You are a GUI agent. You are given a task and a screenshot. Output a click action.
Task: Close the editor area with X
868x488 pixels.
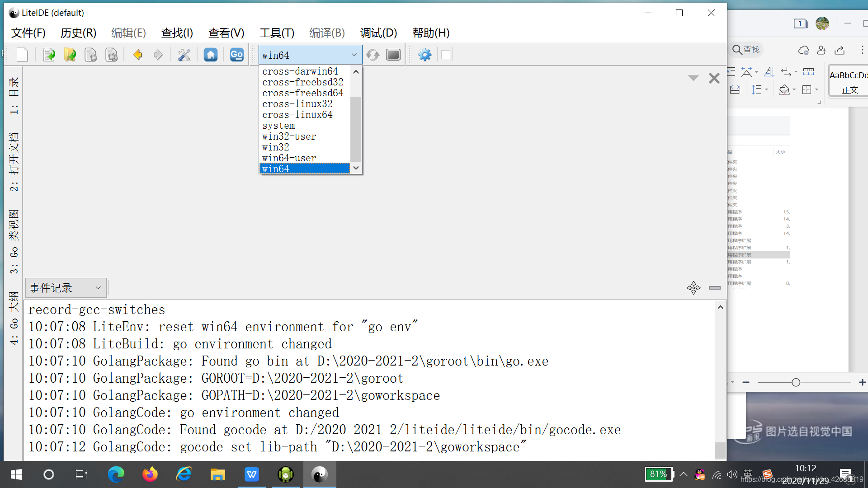pyautogui.click(x=714, y=78)
